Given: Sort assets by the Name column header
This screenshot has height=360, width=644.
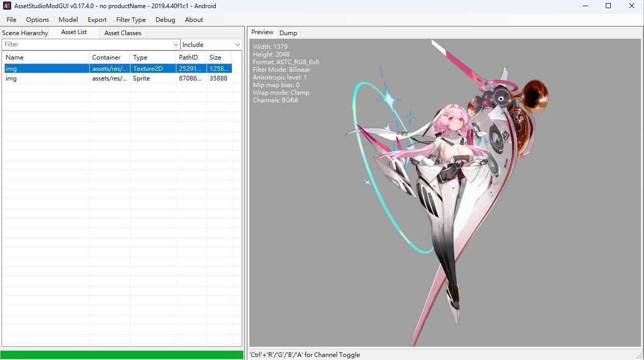Looking at the screenshot, I should pyautogui.click(x=46, y=58).
